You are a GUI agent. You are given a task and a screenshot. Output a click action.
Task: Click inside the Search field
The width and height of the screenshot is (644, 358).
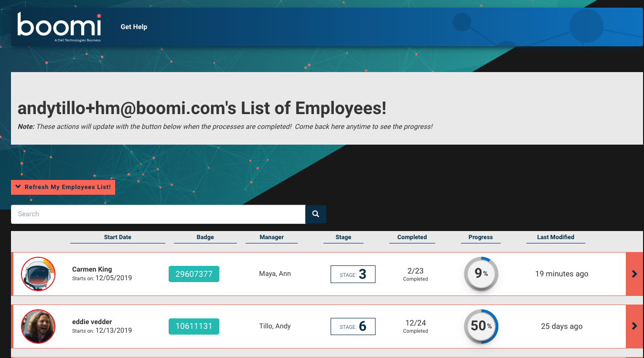click(x=158, y=214)
